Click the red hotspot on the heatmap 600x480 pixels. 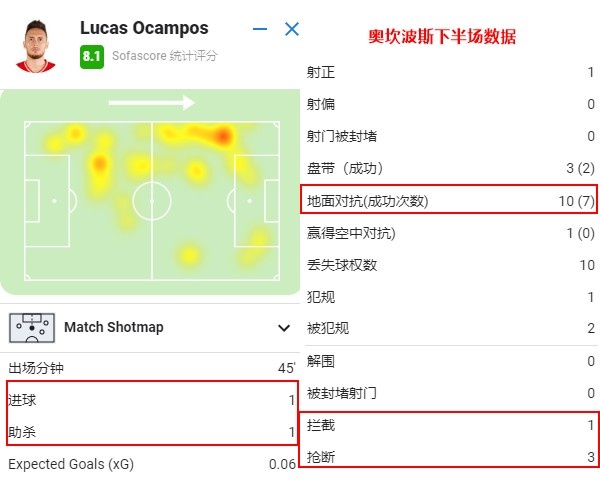point(223,135)
